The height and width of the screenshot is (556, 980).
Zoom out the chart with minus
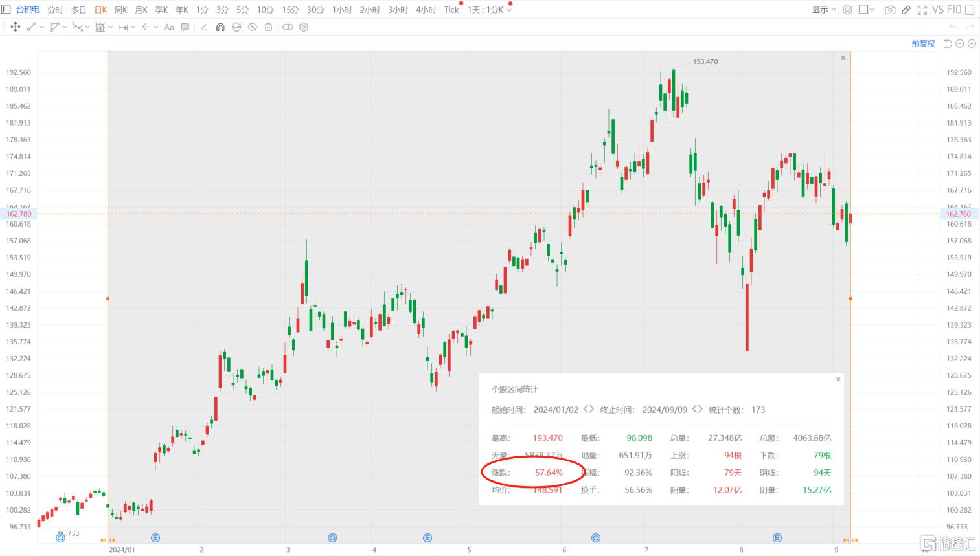[960, 43]
